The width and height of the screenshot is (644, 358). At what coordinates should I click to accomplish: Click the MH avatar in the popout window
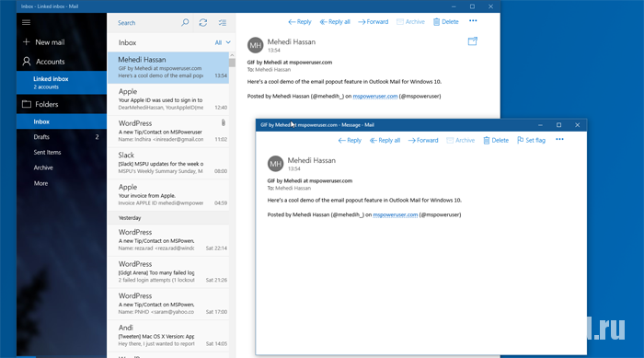pos(275,164)
